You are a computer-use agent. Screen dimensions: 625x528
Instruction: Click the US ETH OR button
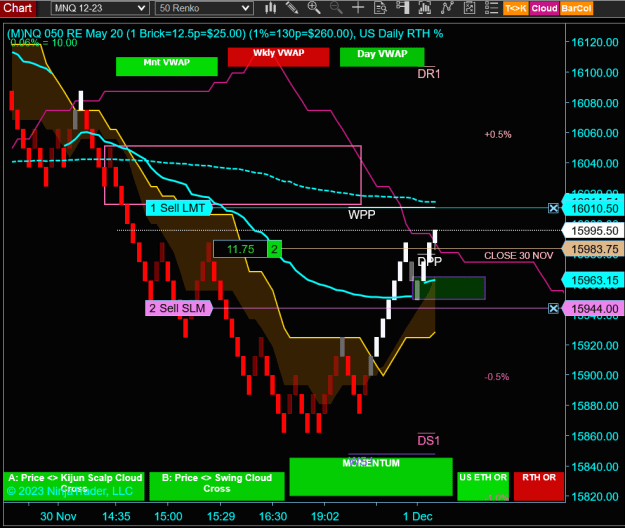pos(483,486)
